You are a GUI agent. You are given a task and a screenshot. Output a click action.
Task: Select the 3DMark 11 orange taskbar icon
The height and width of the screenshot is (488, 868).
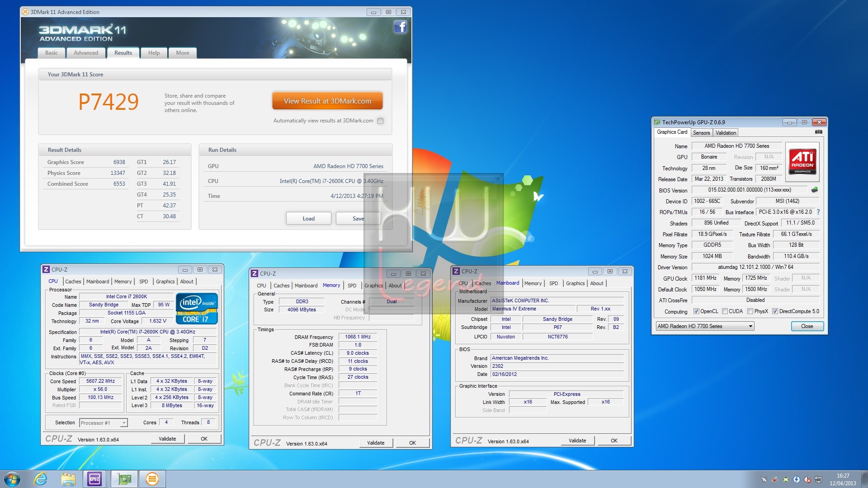tap(152, 479)
